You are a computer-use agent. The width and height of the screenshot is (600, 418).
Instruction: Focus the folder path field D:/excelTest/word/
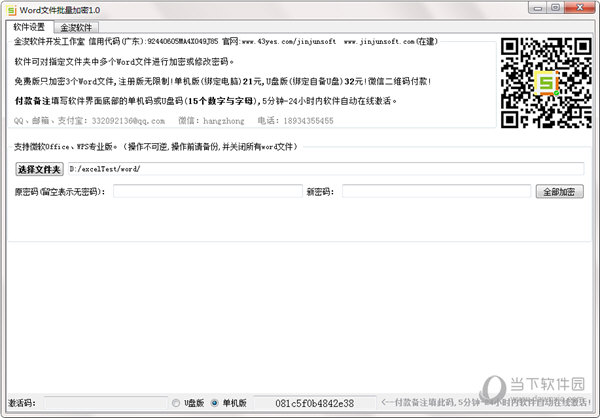pyautogui.click(x=326, y=169)
